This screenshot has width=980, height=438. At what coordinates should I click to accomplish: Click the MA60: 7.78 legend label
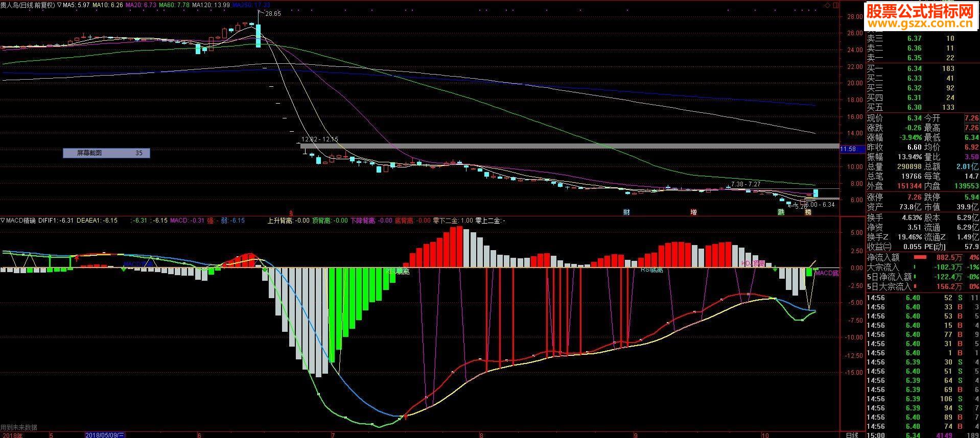pyautogui.click(x=174, y=5)
